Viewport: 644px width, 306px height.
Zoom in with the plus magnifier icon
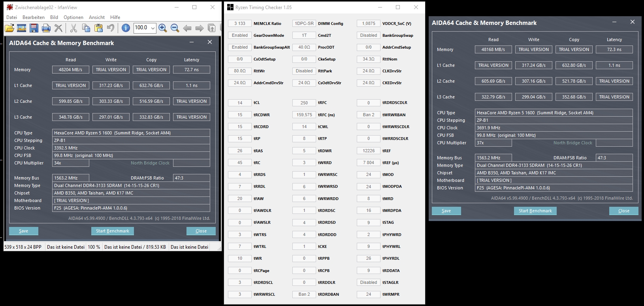click(162, 28)
